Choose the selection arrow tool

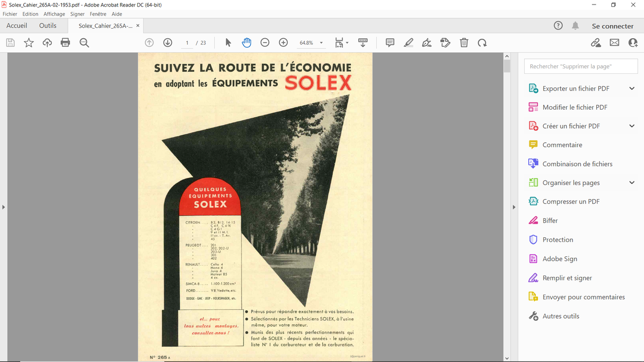coord(228,43)
